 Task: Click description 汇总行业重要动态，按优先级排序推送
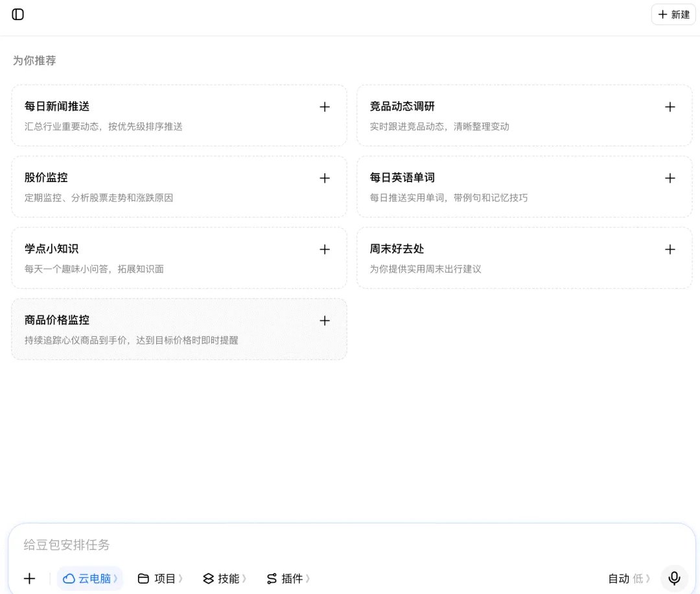click(x=103, y=126)
